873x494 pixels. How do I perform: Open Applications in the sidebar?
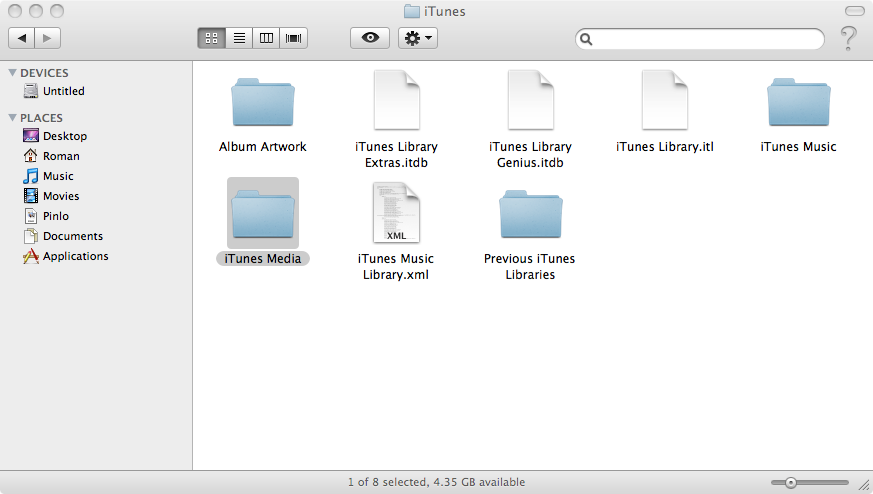(x=66, y=256)
